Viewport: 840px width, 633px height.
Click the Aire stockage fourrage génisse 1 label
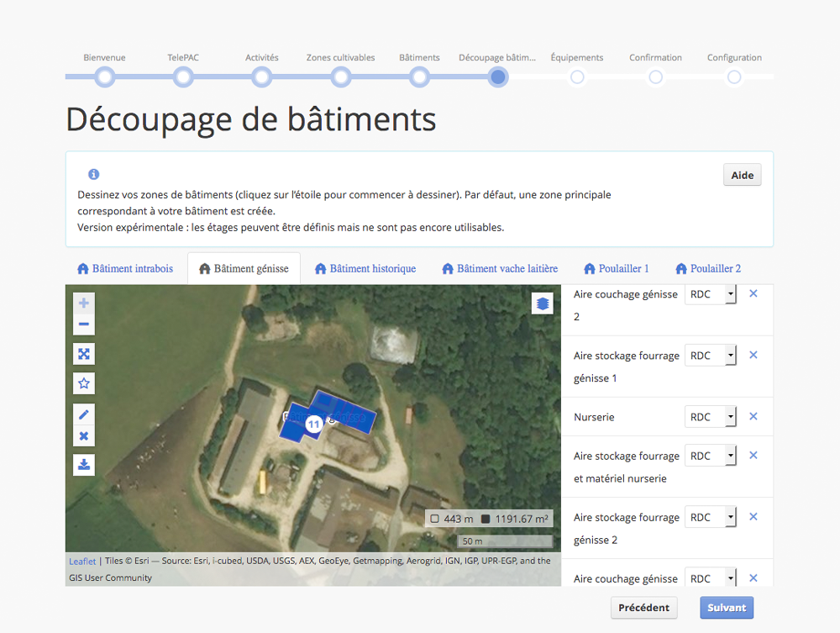coord(627,367)
